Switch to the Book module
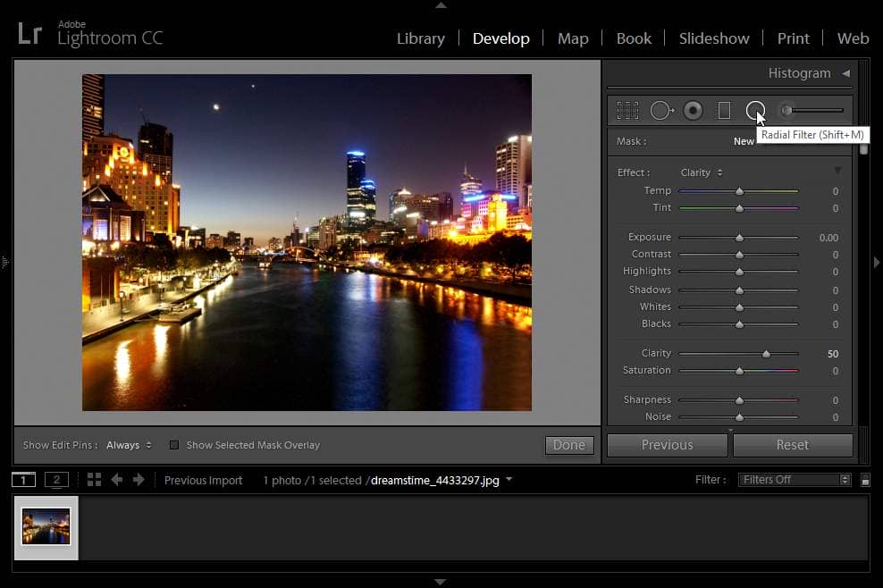 tap(634, 38)
